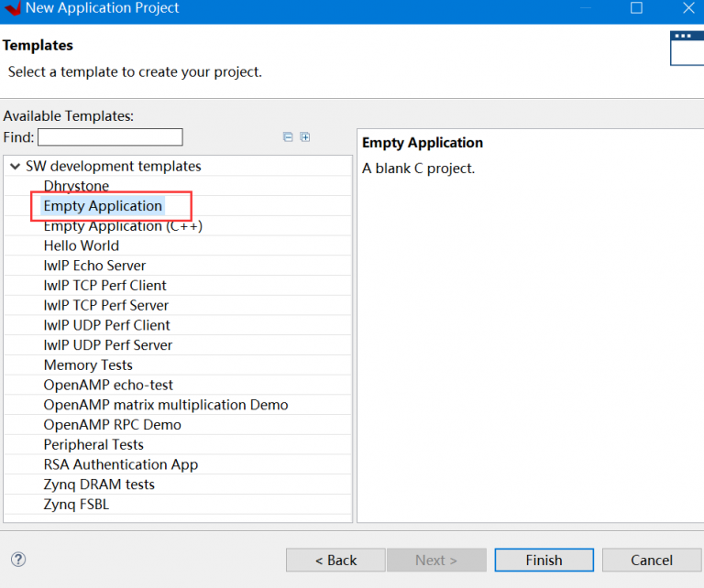This screenshot has width=704, height=588.
Task: Pick the lwIP Echo Server template
Action: (94, 266)
